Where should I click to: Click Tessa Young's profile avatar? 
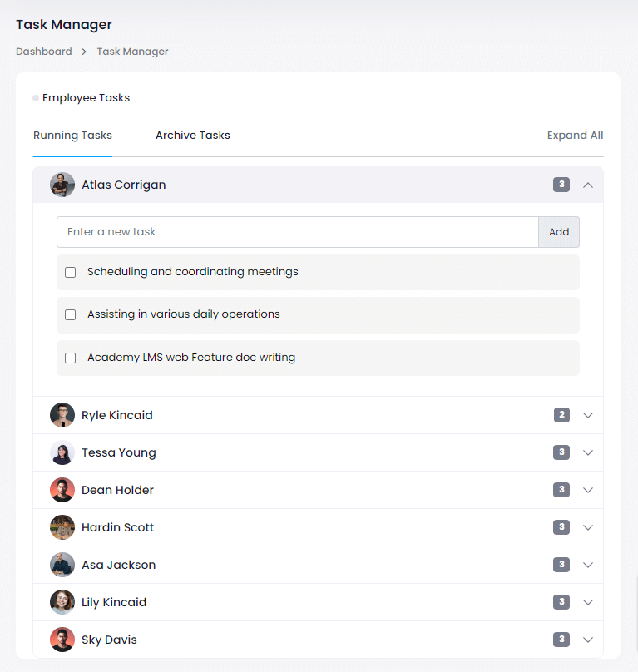[62, 452]
